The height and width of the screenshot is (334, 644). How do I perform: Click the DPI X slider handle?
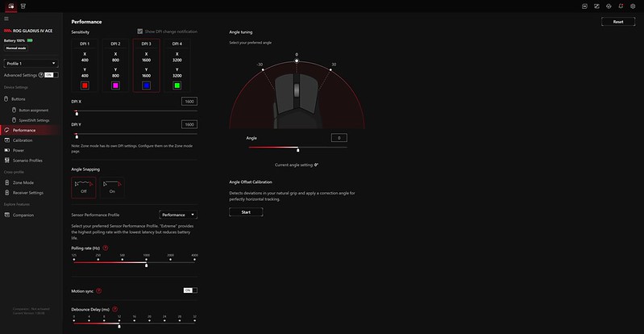click(77, 114)
